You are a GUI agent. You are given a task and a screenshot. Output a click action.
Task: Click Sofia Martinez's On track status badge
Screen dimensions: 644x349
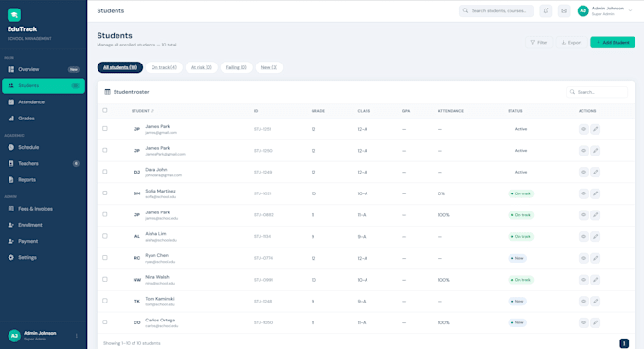tap(521, 193)
